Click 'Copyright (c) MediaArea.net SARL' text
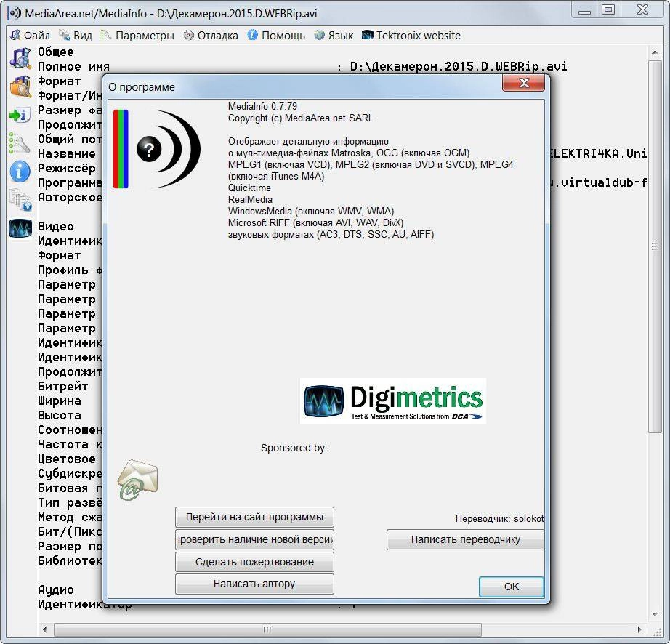 click(300, 118)
